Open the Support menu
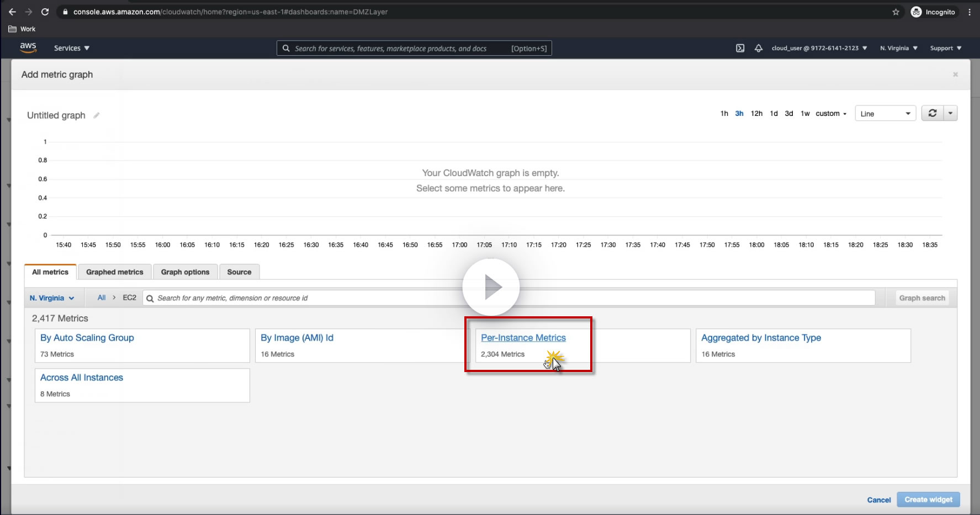Screen dimensions: 980x515 (x=946, y=48)
